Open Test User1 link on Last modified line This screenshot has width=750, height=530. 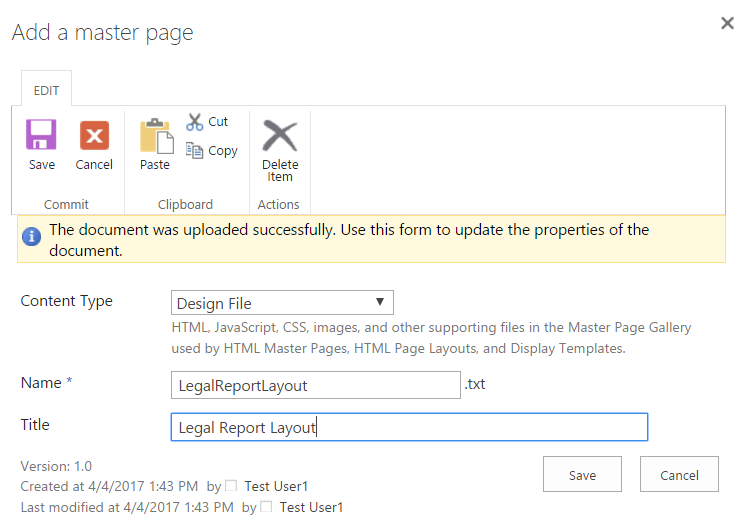[311, 508]
